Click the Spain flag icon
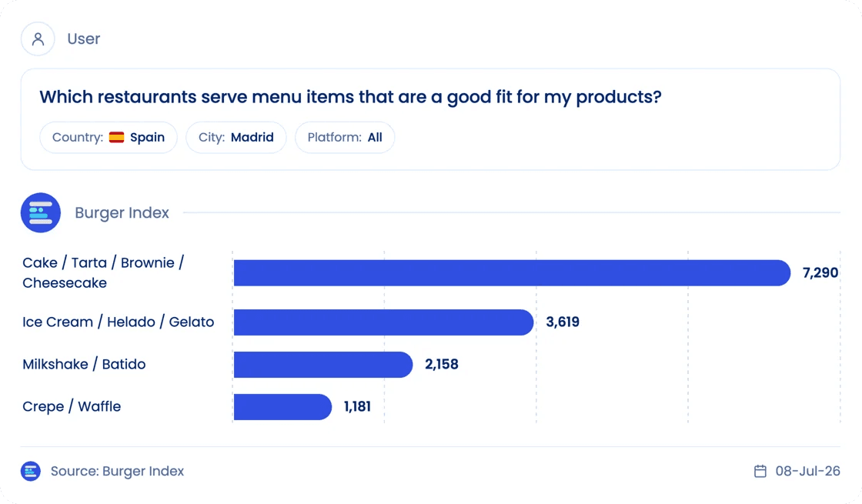Viewport: 862px width, 504px height. 116,138
